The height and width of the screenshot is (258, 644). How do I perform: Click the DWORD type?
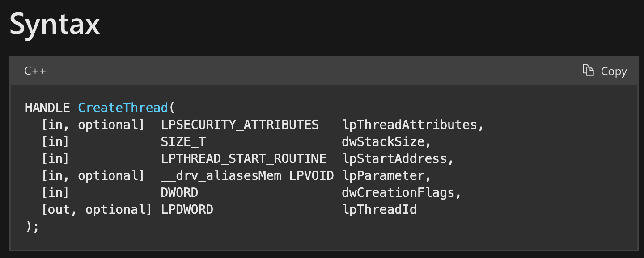[179, 193]
